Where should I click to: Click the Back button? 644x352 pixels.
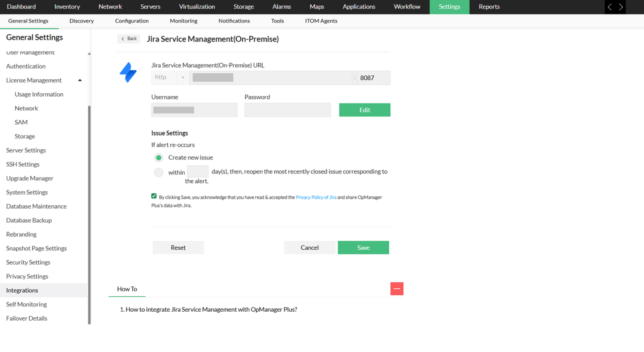tap(129, 39)
